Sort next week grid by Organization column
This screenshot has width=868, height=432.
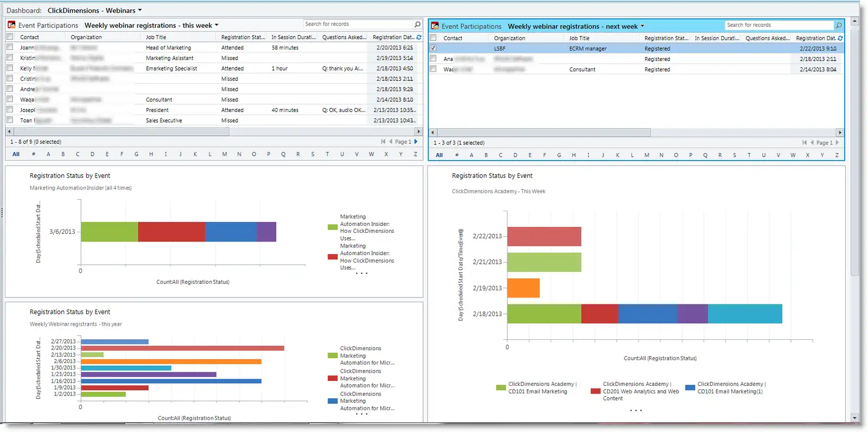coord(509,39)
